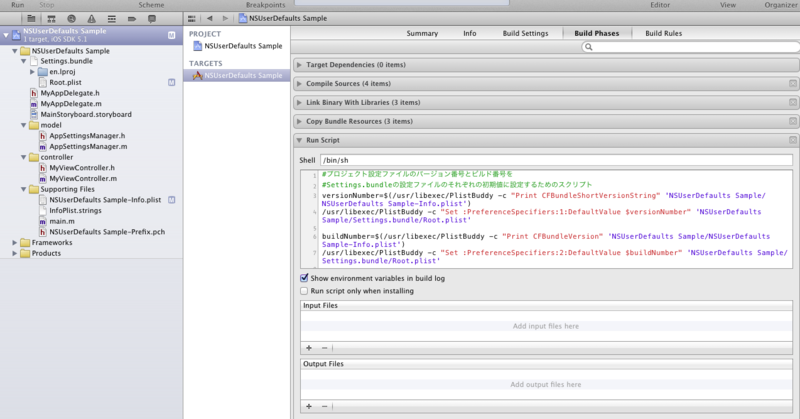Select MyViewController.m file
Viewport: 800px width, 419px height.
tap(83, 179)
